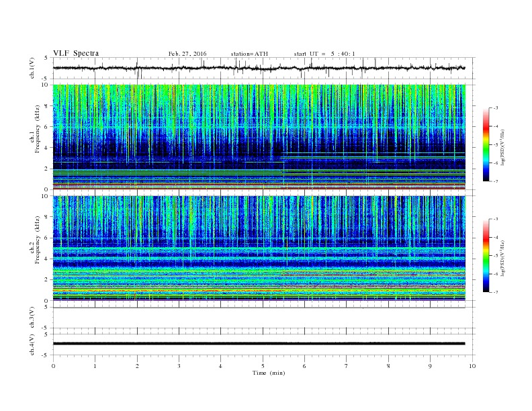
Task: Click the ch.1(V) waveform axis label
Action: coord(32,68)
